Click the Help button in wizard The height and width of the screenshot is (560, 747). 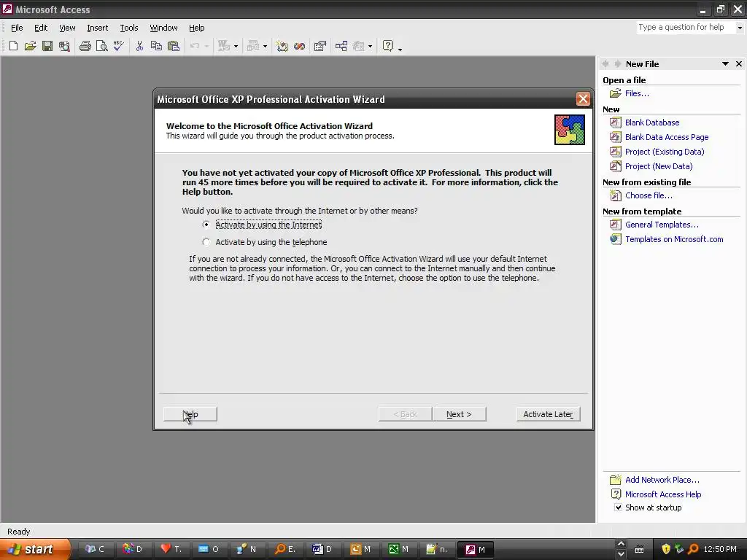[190, 414]
